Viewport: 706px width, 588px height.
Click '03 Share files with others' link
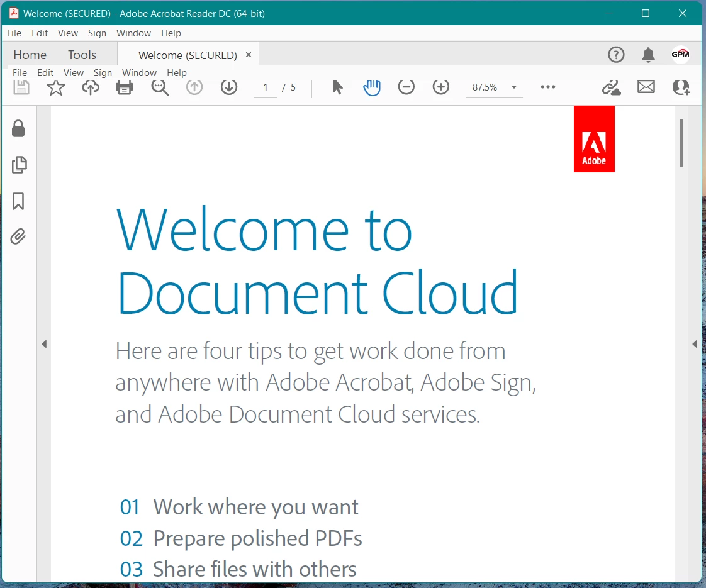tap(238, 570)
